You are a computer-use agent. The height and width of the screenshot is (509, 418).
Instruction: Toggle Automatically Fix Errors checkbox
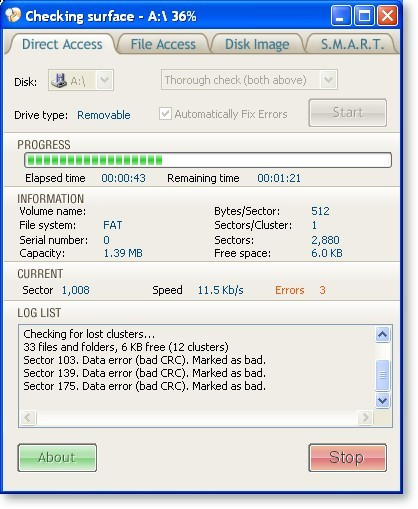pyautogui.click(x=165, y=114)
